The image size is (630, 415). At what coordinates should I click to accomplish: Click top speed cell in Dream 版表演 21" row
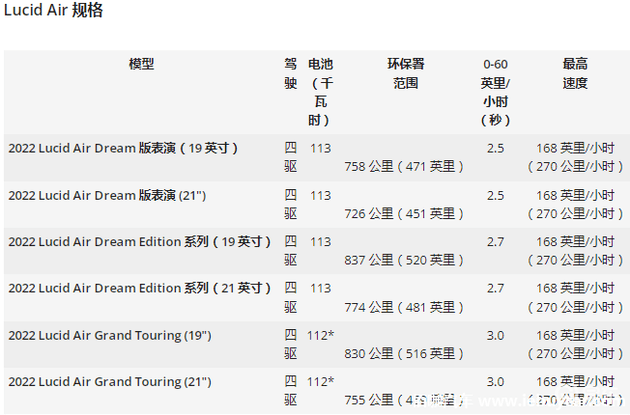[575, 204]
